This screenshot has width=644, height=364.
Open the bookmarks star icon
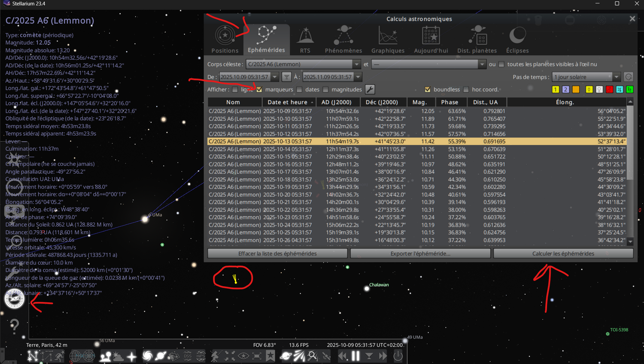click(x=270, y=356)
